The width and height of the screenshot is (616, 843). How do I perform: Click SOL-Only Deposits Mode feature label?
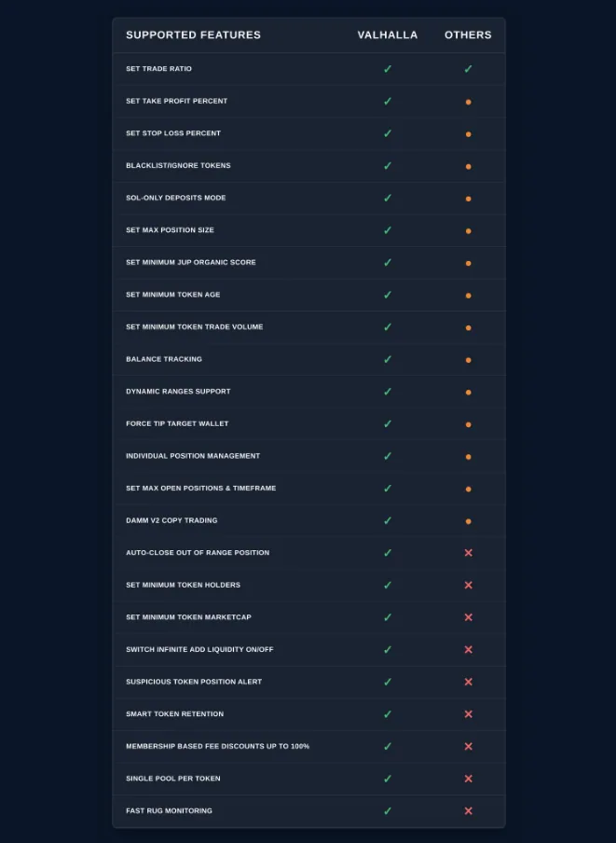coord(175,198)
